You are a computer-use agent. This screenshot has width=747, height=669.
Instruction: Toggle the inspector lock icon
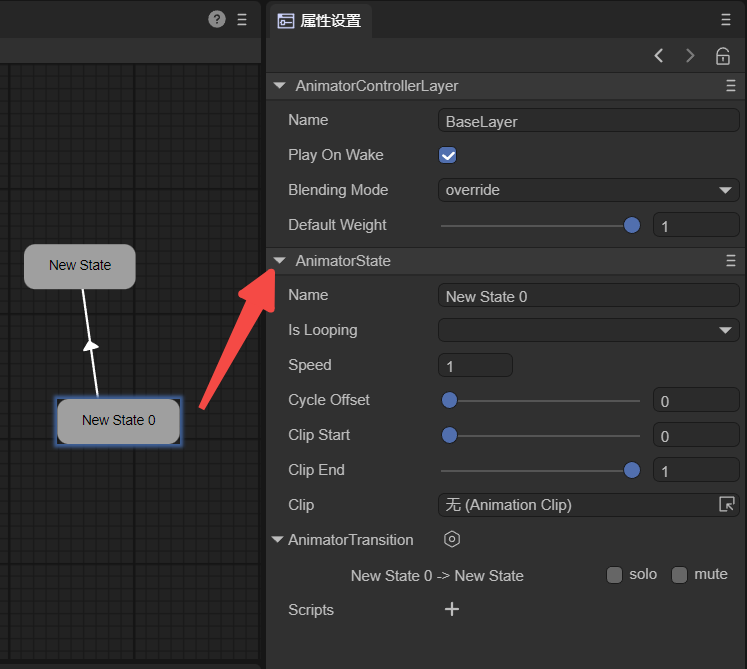click(x=722, y=56)
